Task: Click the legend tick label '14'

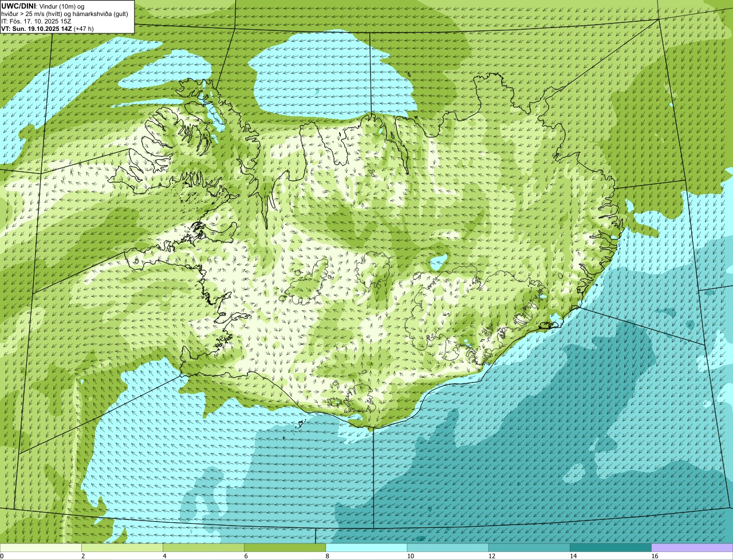Action: tap(574, 556)
